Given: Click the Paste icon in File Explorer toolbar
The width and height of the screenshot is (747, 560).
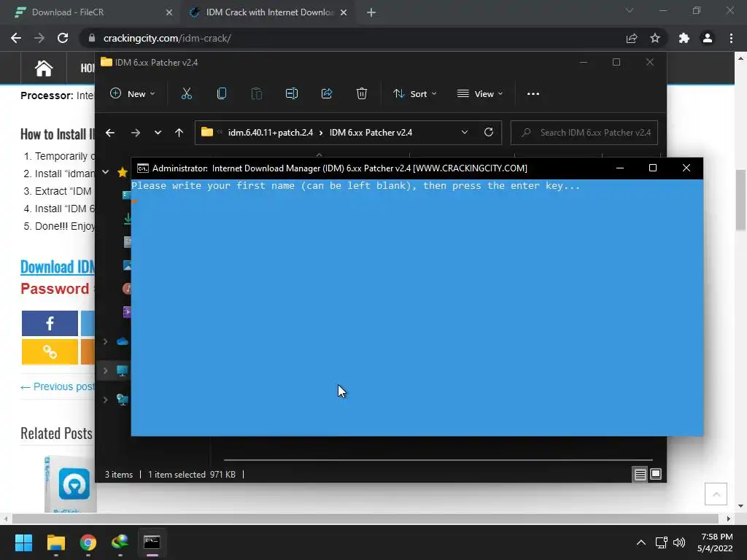Looking at the screenshot, I should click(x=257, y=94).
